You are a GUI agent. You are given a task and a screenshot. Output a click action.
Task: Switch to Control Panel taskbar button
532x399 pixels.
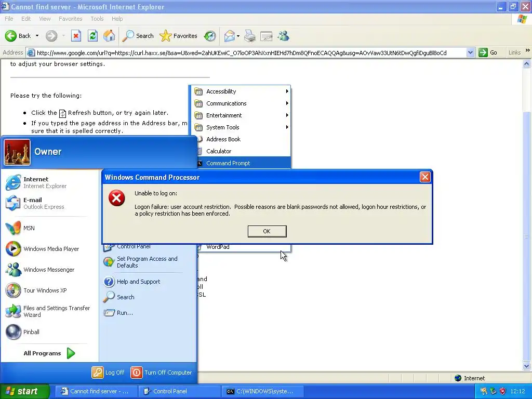coord(179,391)
